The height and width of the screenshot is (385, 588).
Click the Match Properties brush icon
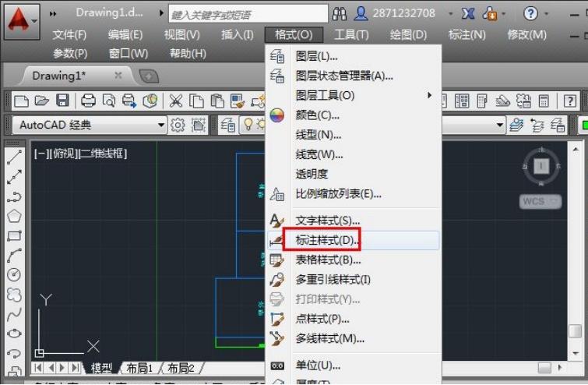[x=238, y=101]
